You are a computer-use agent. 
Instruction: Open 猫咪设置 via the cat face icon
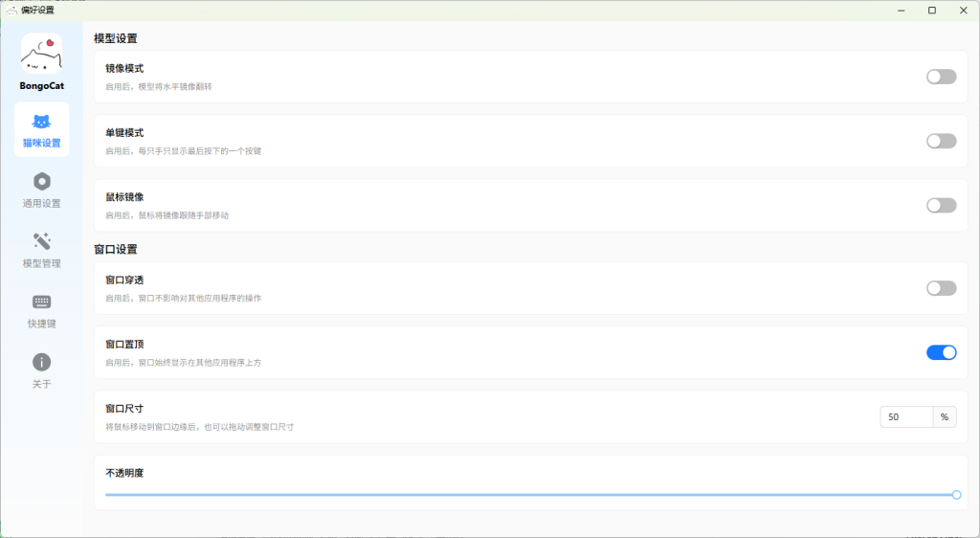click(41, 122)
